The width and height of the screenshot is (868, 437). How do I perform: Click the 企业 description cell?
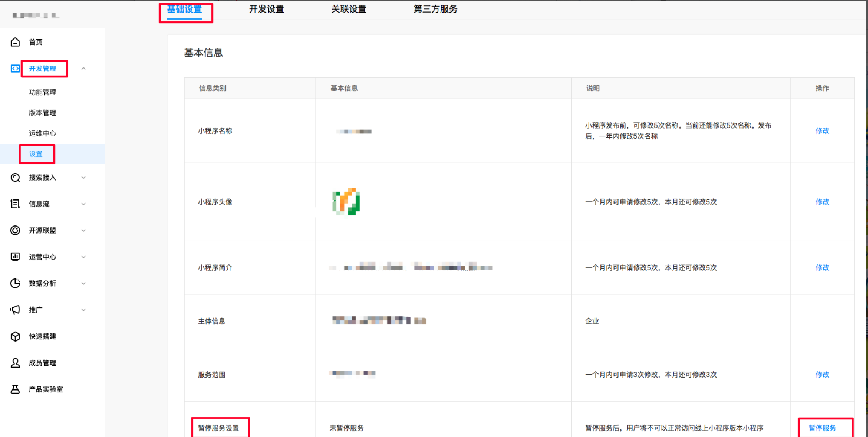tap(592, 321)
